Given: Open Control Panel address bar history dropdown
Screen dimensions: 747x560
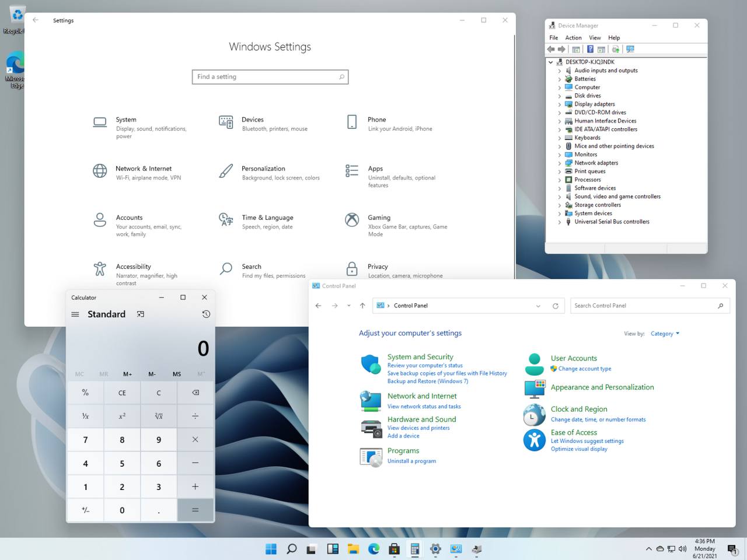Looking at the screenshot, I should point(538,306).
